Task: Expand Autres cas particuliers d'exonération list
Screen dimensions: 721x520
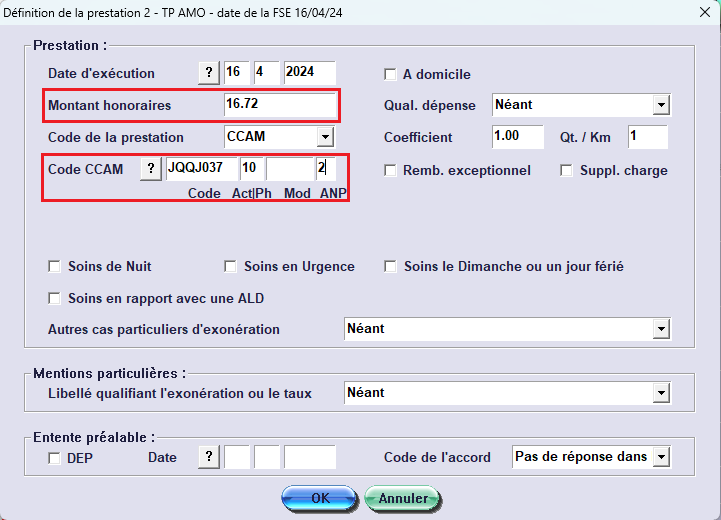Action: click(660, 329)
